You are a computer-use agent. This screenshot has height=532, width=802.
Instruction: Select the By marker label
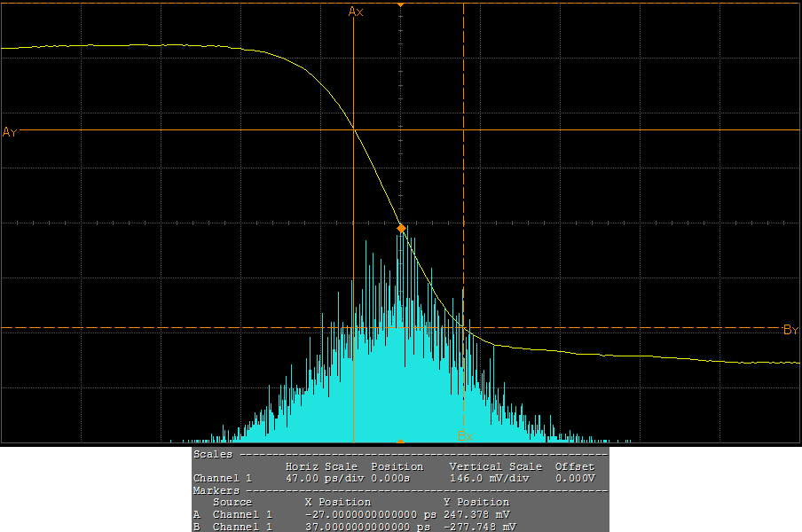790,330
